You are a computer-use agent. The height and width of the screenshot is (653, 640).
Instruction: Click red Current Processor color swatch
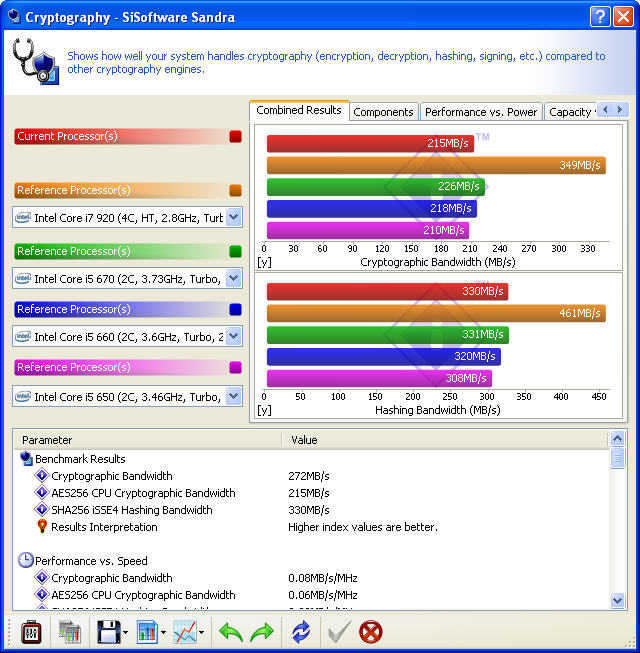coord(235,137)
